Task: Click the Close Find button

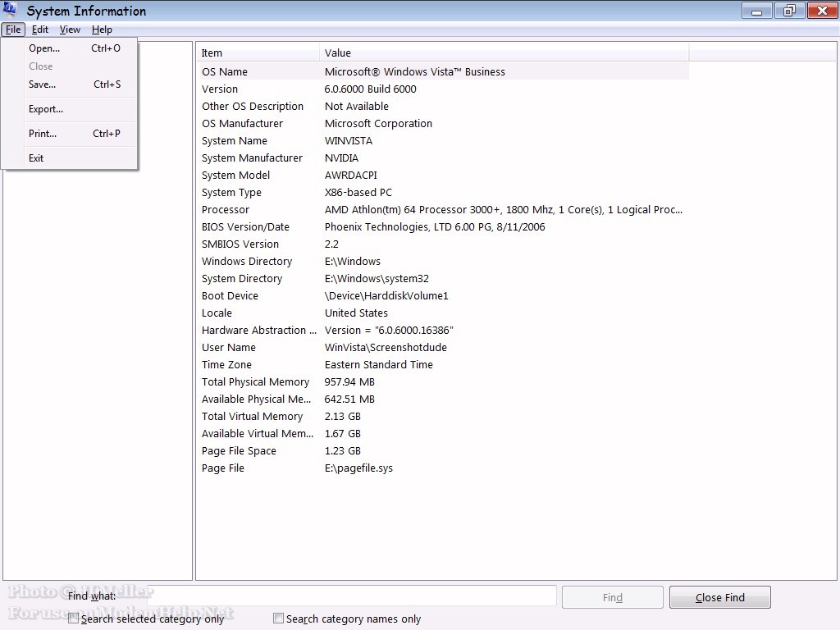Action: 720,597
